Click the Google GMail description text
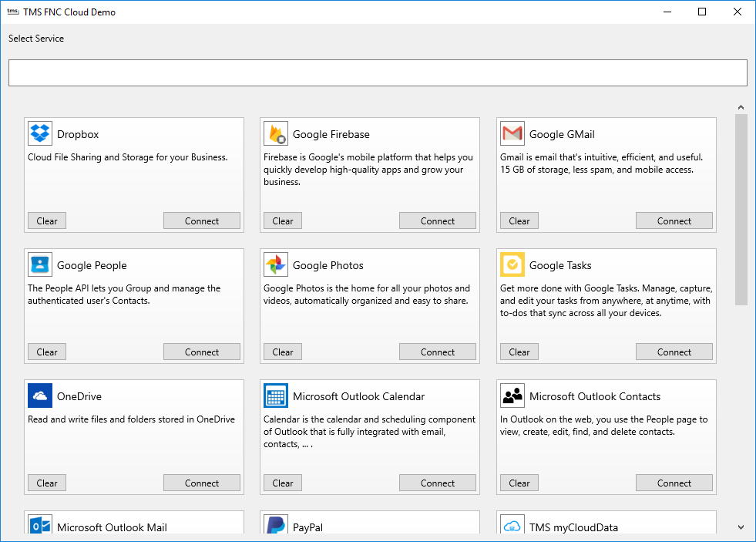The width and height of the screenshot is (756, 542). [602, 163]
